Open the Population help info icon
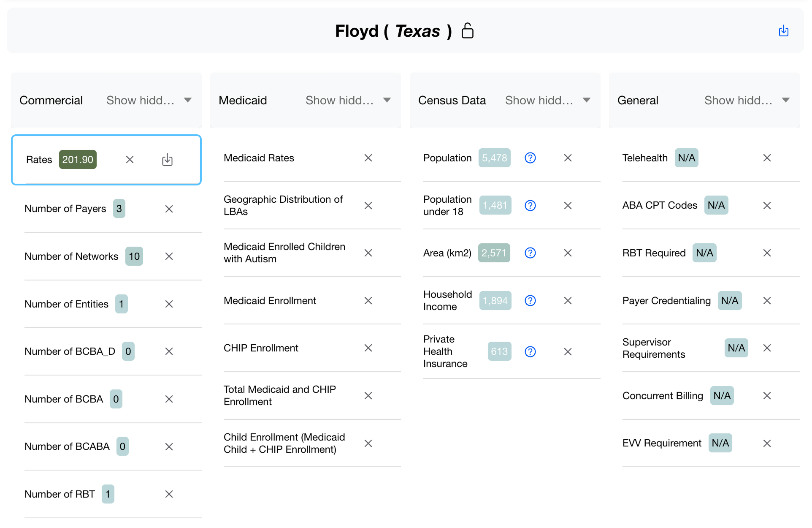 pos(531,158)
